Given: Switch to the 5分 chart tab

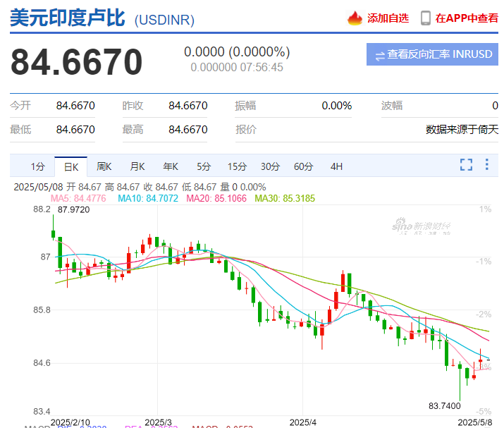Looking at the screenshot, I should pyautogui.click(x=204, y=166).
